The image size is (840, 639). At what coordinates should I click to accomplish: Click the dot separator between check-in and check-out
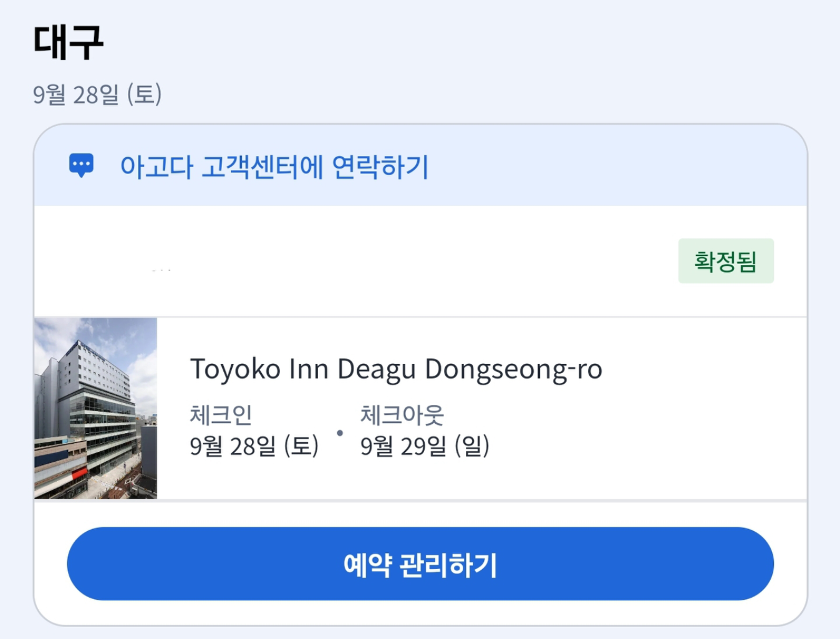tap(339, 433)
